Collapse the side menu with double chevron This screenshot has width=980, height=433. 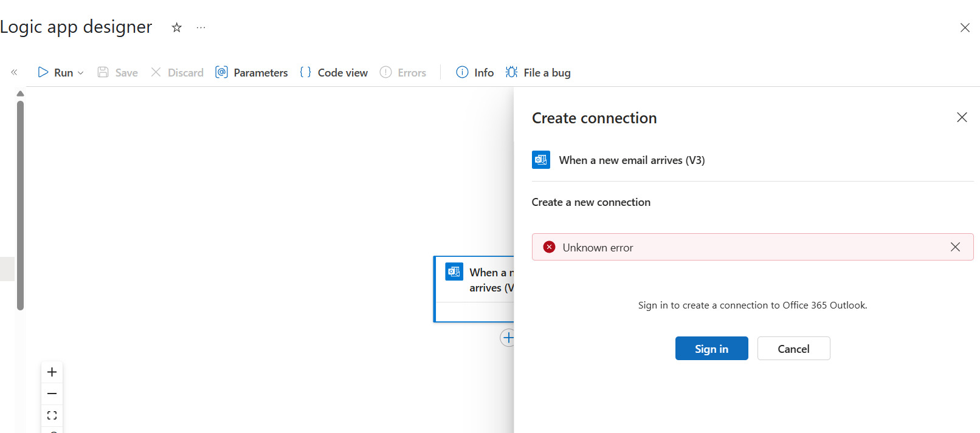pos(14,72)
